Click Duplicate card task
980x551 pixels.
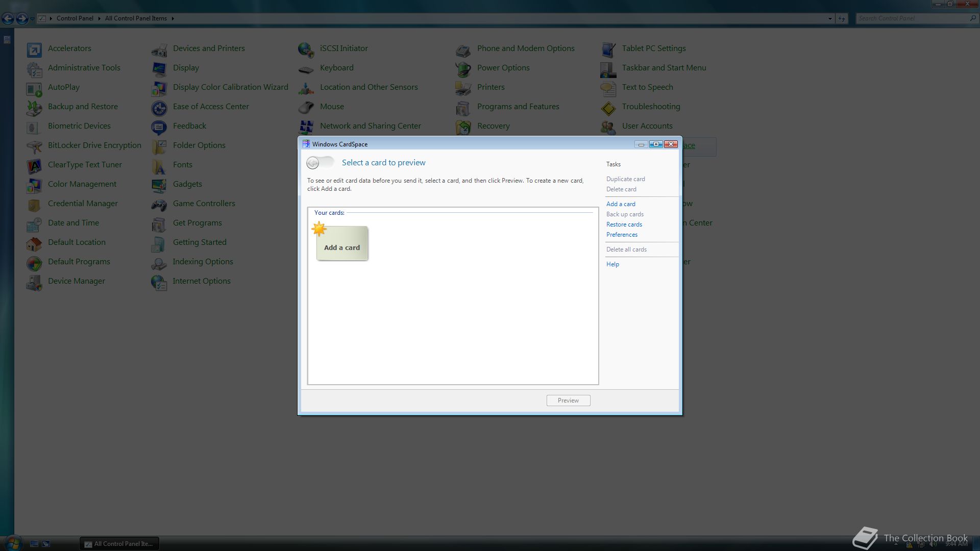(x=626, y=179)
